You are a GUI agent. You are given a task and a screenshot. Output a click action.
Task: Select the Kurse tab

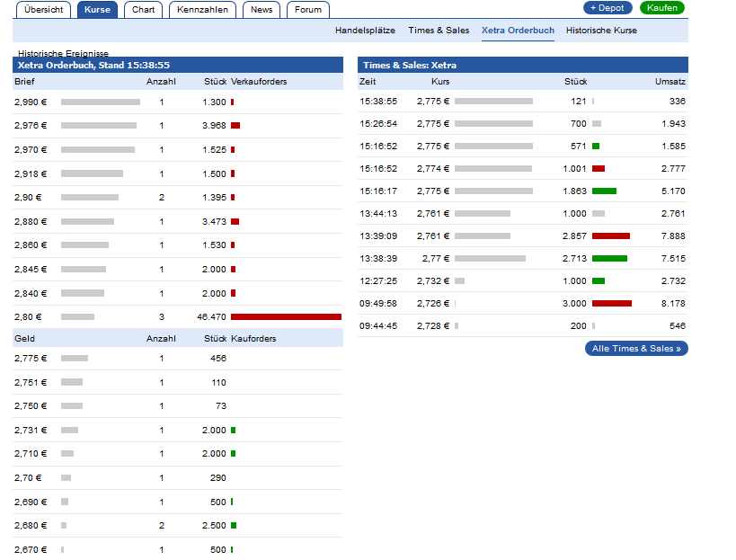(x=97, y=9)
